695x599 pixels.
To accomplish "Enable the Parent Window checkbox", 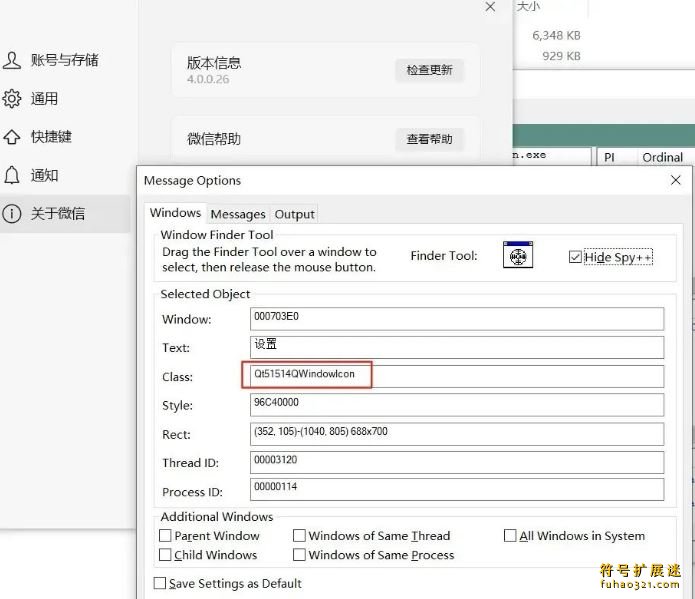I will [x=165, y=536].
